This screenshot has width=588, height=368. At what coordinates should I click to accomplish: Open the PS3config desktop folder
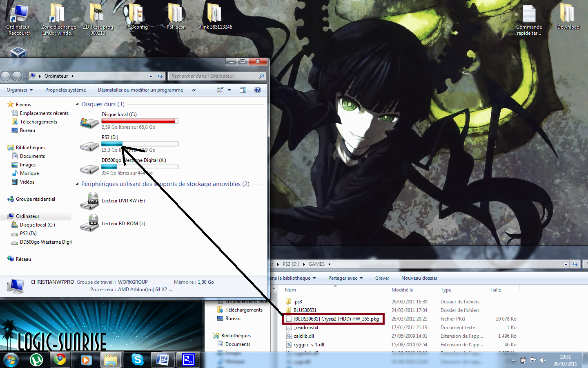coord(137,16)
